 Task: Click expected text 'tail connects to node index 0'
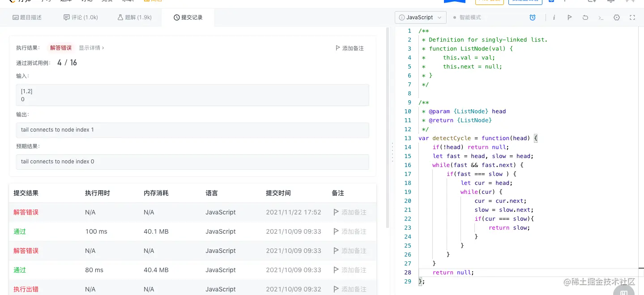58,162
